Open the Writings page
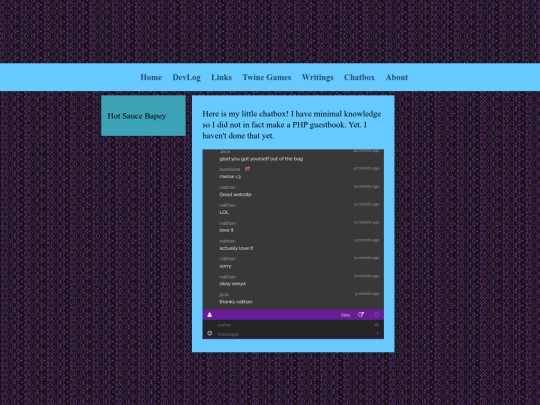Viewport: 540px width, 405px height. 318,77
